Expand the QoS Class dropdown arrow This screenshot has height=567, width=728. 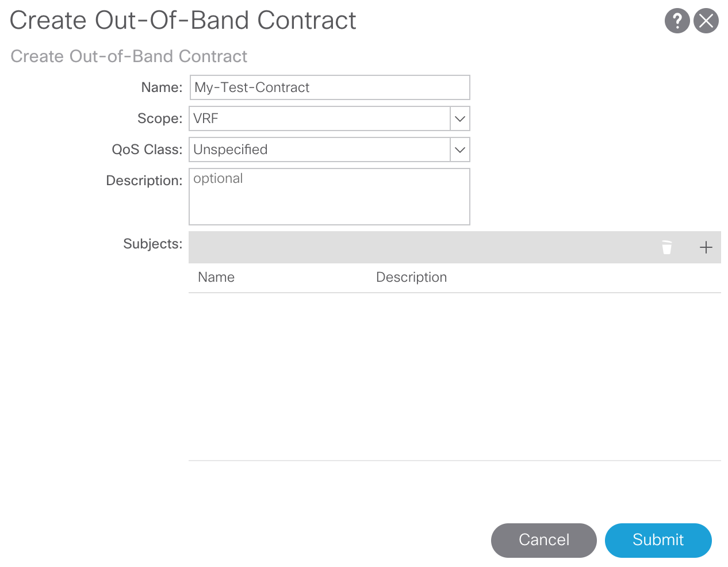(x=459, y=150)
